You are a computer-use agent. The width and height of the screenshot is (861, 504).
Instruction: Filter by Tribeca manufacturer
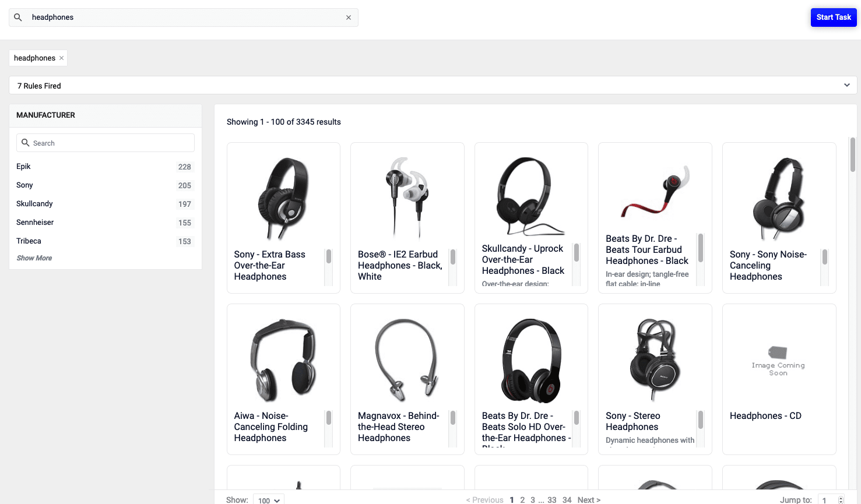pos(29,241)
